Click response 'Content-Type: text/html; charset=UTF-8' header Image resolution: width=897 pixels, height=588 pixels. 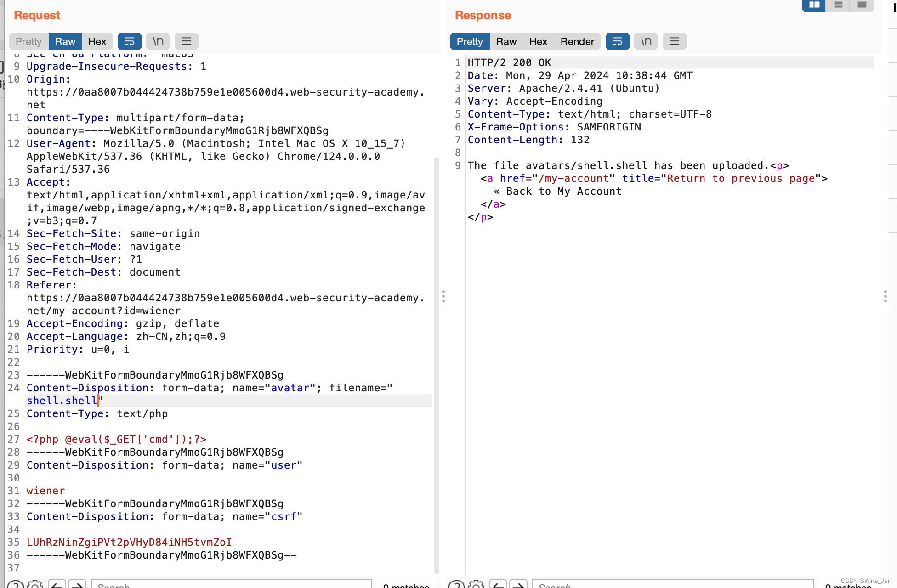pos(590,114)
